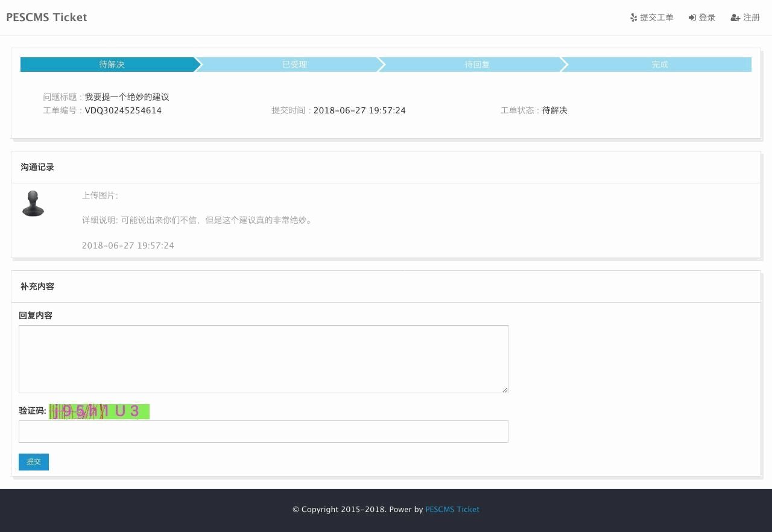The width and height of the screenshot is (772, 532).
Task: Click the 验证码 input field
Action: tap(263, 432)
